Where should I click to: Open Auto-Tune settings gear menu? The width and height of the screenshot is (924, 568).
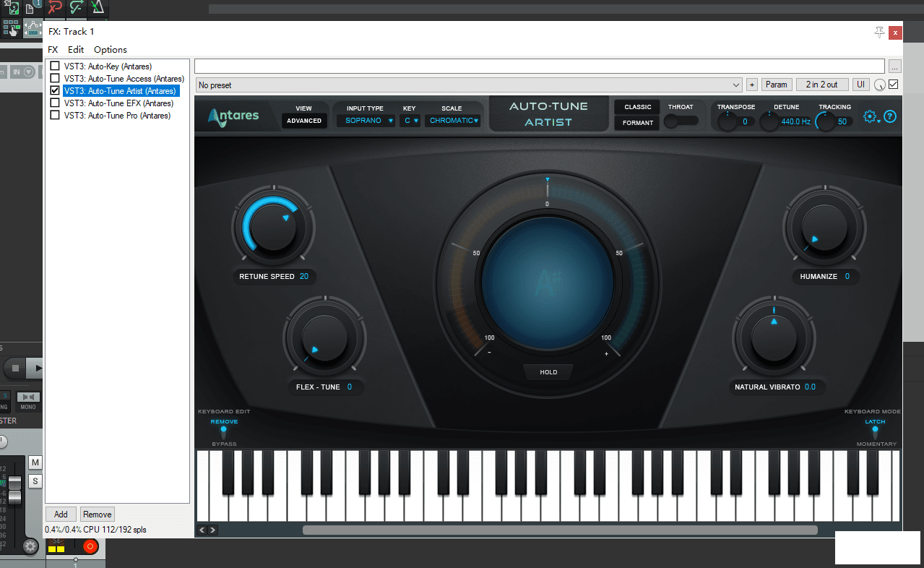tap(871, 116)
